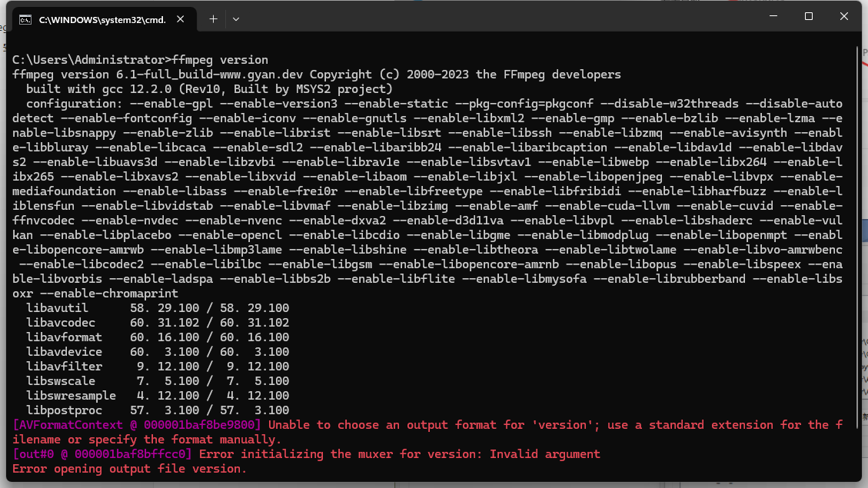The height and width of the screenshot is (488, 868).
Task: Click the "--enable-libvpx" flag
Action: tap(721, 177)
